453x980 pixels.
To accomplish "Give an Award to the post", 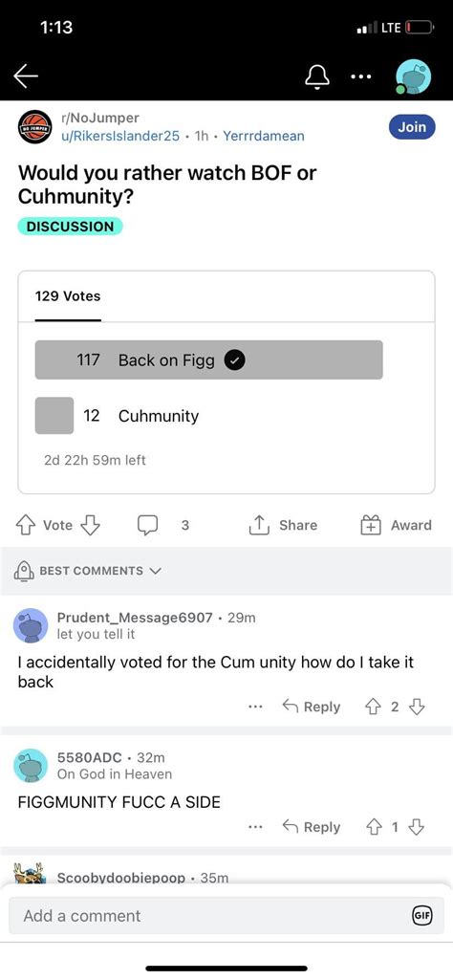I will click(397, 526).
